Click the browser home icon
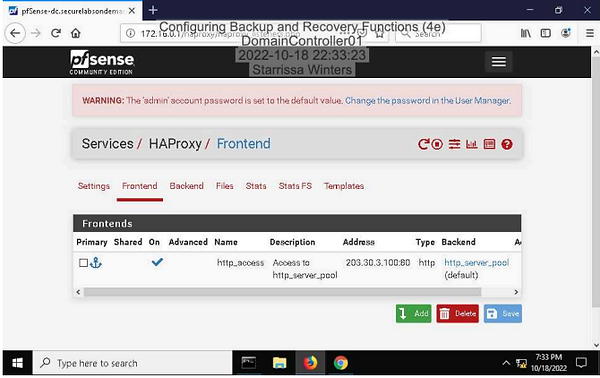This screenshot has height=378, width=600. click(76, 33)
